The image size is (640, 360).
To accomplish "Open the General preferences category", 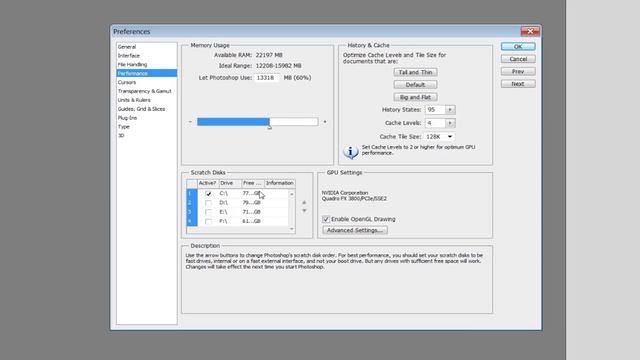I will click(x=127, y=47).
